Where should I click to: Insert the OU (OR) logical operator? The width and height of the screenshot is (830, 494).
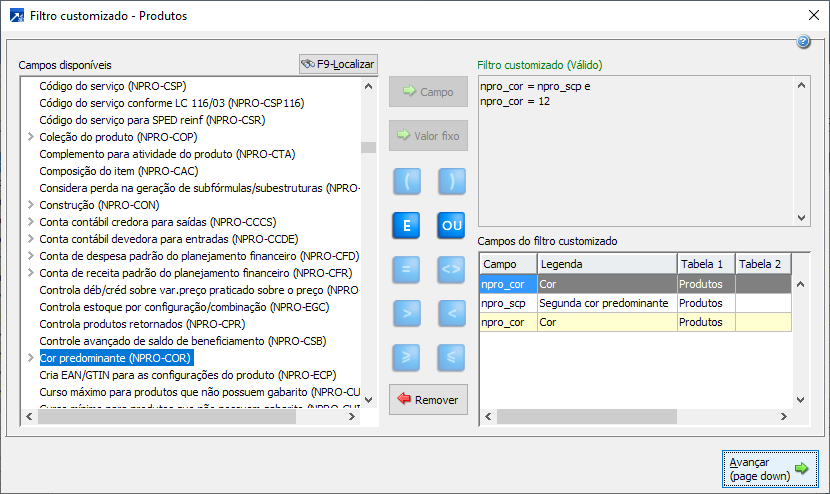click(x=452, y=226)
